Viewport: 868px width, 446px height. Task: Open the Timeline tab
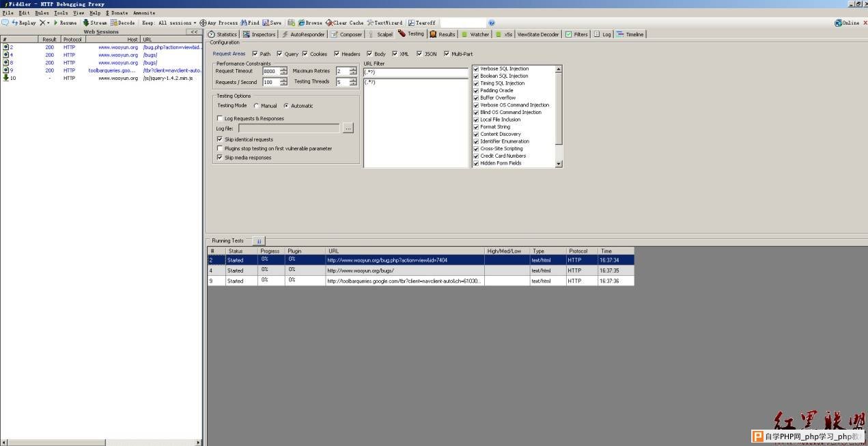point(630,34)
